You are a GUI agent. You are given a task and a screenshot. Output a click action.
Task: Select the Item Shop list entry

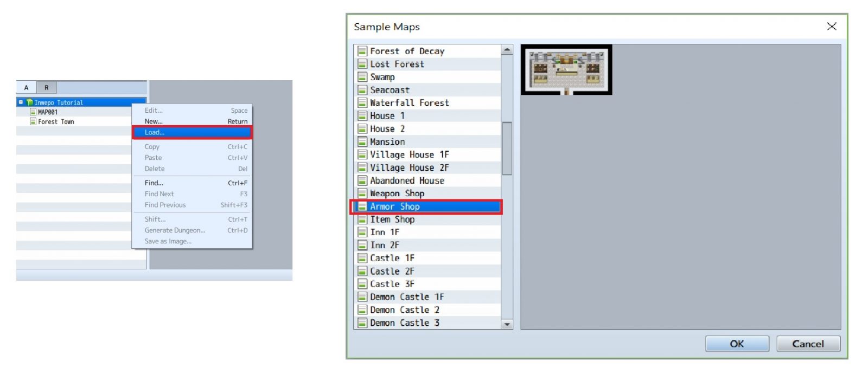point(427,219)
